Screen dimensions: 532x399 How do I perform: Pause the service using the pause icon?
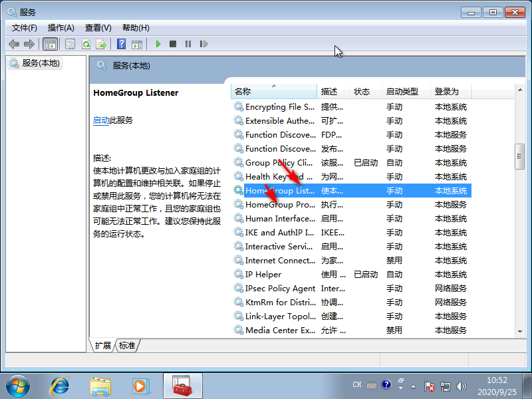pos(189,44)
